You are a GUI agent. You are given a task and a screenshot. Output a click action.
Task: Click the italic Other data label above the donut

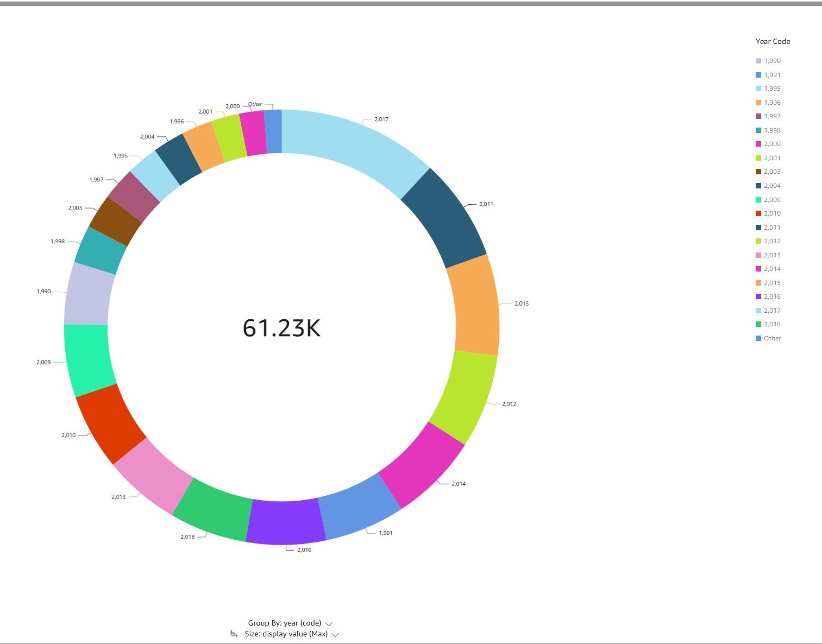255,104
